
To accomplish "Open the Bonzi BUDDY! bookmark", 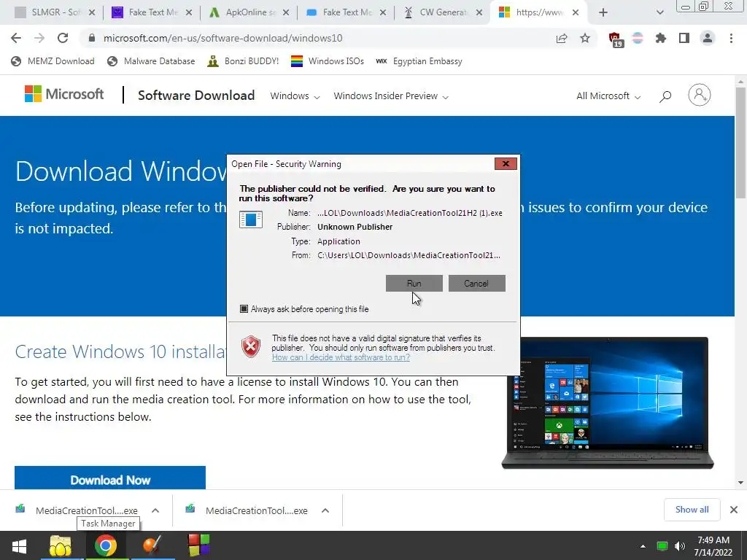I will point(243,61).
